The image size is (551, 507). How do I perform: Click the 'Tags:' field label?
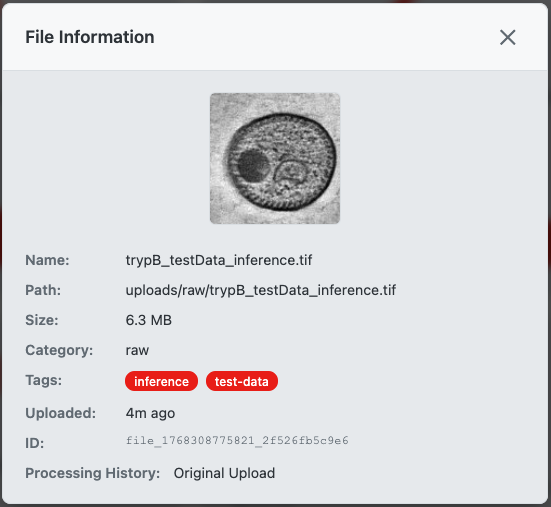44,380
